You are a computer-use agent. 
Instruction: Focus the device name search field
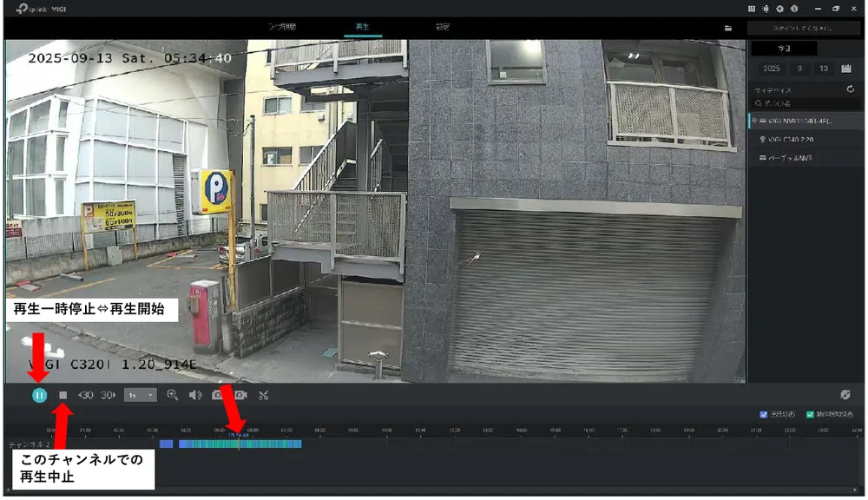pos(806,103)
